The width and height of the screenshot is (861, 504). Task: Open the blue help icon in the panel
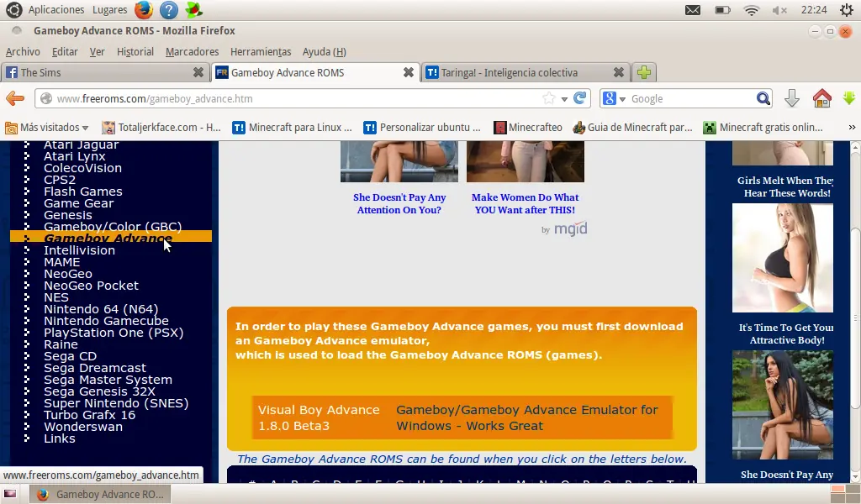pyautogui.click(x=168, y=9)
